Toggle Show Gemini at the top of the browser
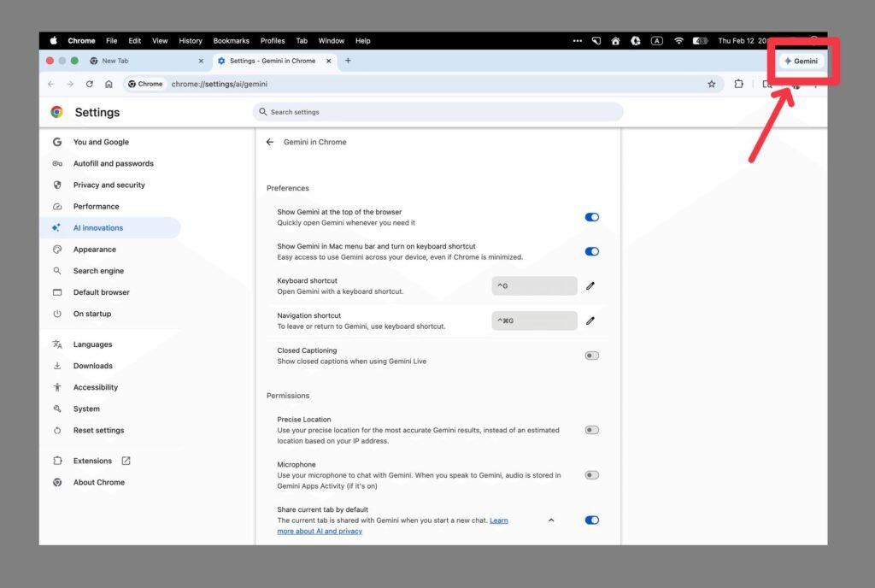The height and width of the screenshot is (588, 875). click(x=591, y=217)
